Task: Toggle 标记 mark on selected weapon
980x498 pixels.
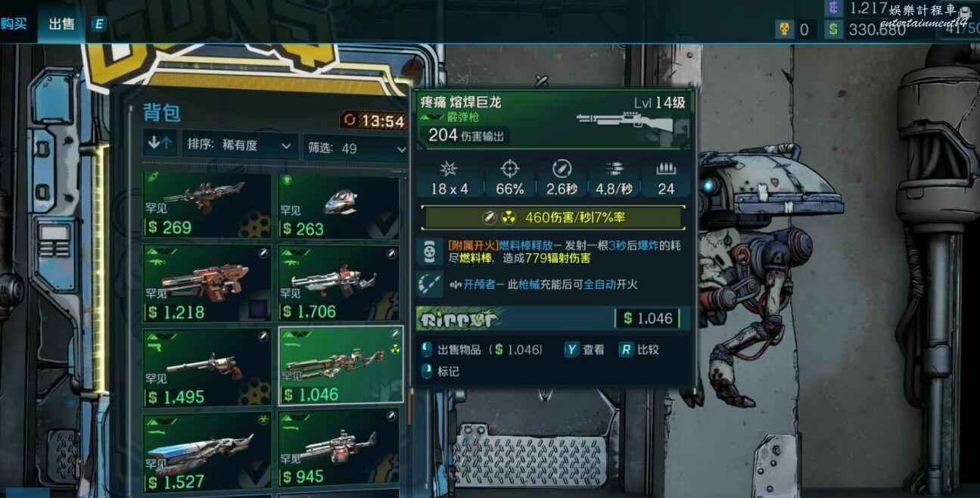Action: [x=441, y=372]
